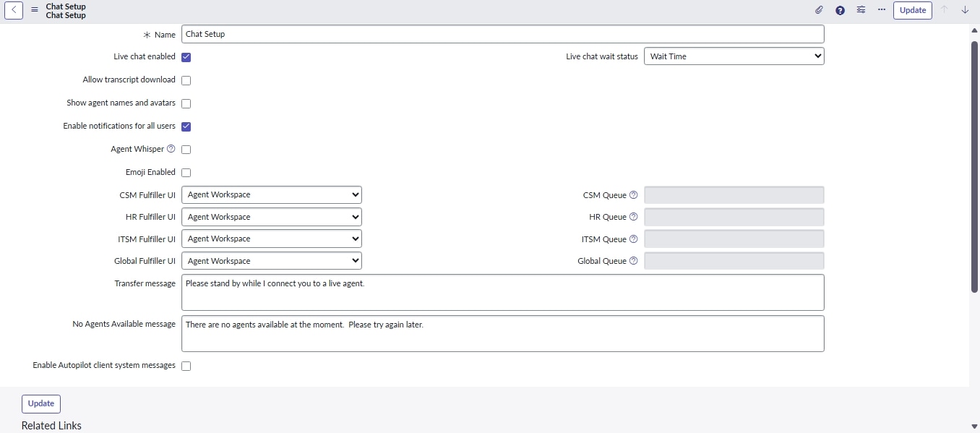Open the HR Fulfiller UI dropdown
The image size is (980, 433).
tap(272, 217)
